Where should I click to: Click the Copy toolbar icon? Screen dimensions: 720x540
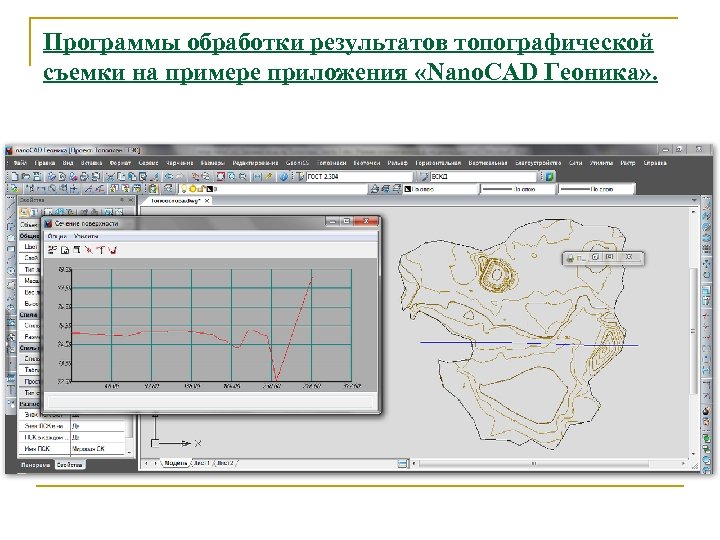click(121, 176)
